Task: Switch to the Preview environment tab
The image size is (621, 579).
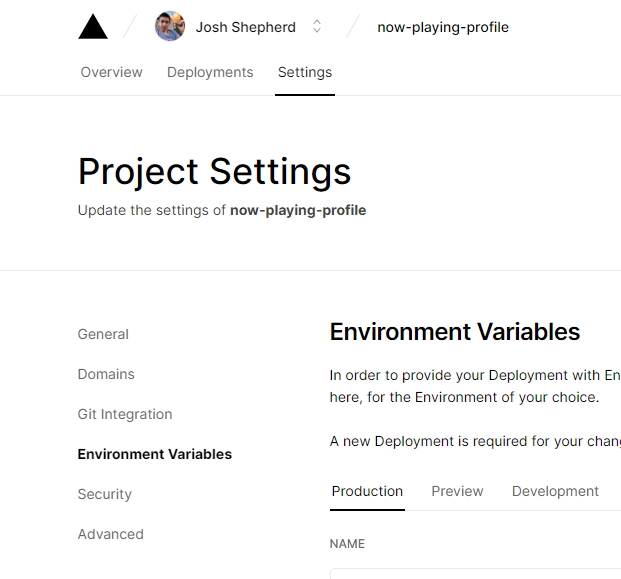Action: (457, 491)
